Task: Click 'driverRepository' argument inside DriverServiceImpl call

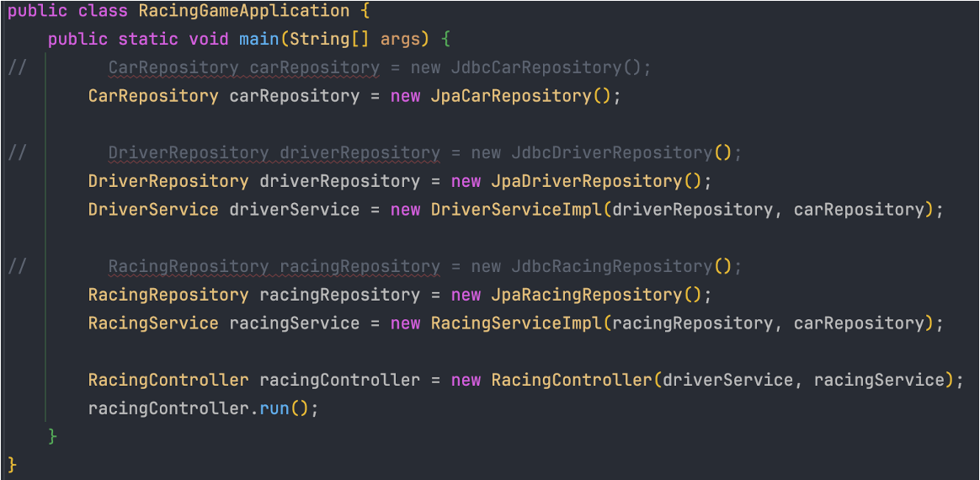Action: tap(693, 210)
